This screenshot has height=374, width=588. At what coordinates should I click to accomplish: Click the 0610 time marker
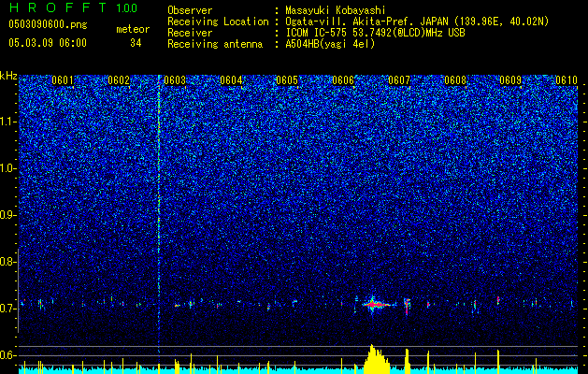566,80
